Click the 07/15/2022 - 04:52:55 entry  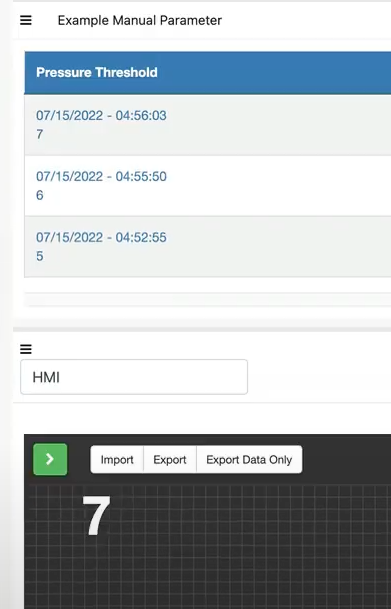[x=101, y=237]
